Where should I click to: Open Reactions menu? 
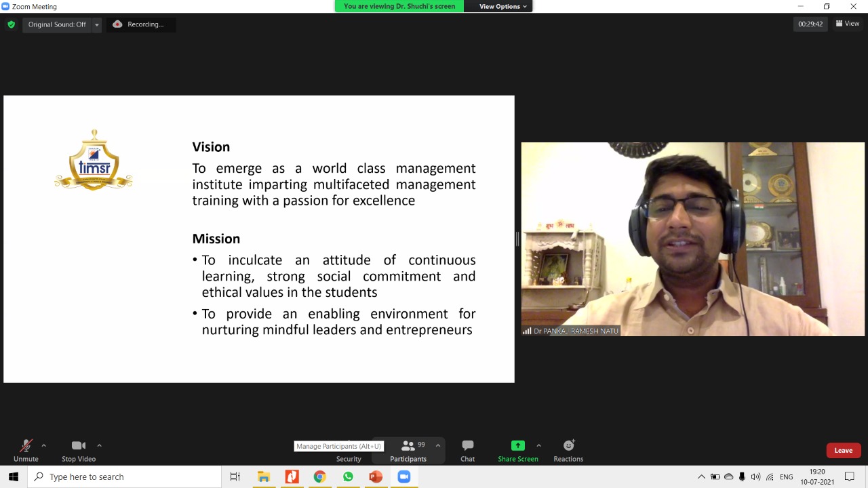click(x=568, y=451)
